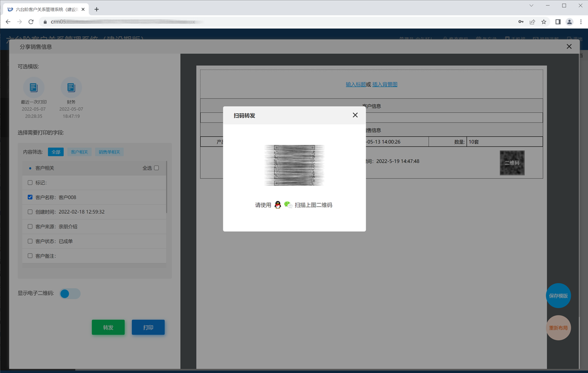Screen dimensions: 588x373
Task: Click the 二维码 placeholder in the preview
Action: click(x=512, y=163)
